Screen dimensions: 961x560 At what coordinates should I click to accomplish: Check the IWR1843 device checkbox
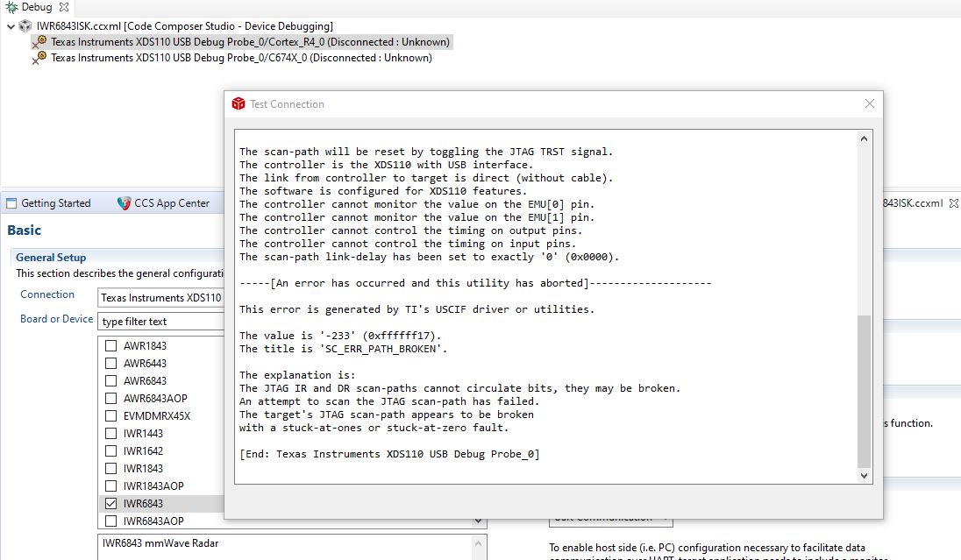coord(111,468)
